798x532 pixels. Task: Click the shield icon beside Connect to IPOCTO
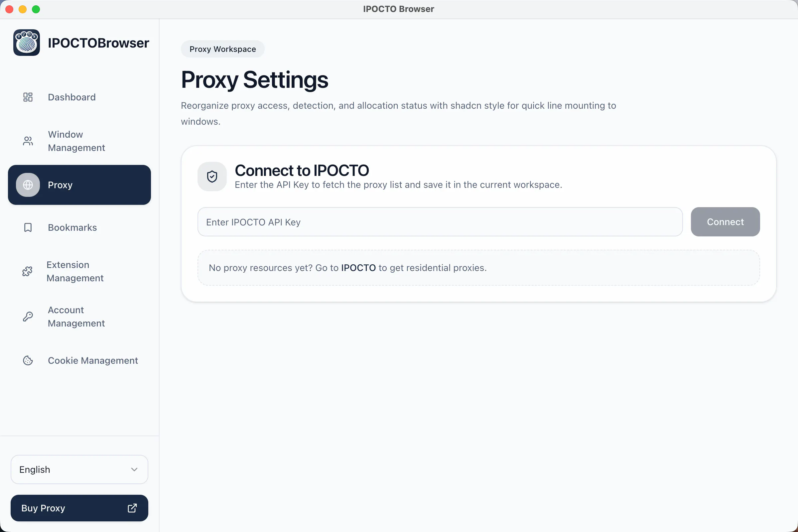tap(212, 177)
